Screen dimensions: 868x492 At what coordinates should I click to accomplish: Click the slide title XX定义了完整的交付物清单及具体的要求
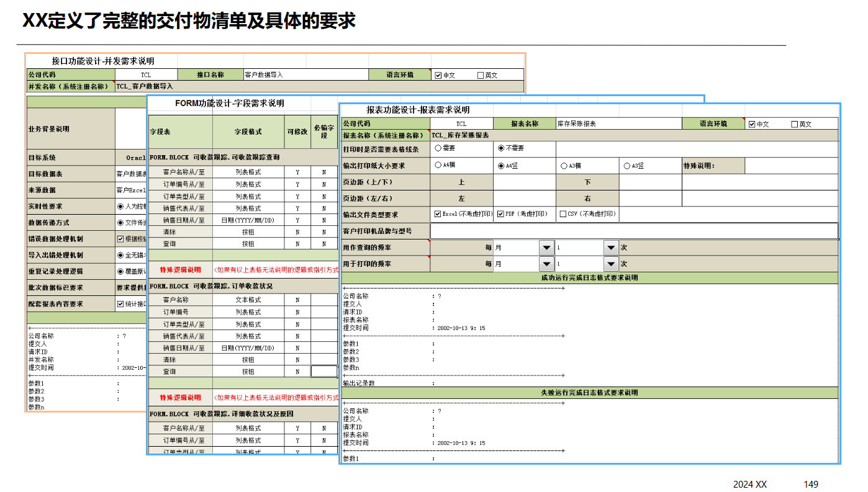[x=189, y=21]
